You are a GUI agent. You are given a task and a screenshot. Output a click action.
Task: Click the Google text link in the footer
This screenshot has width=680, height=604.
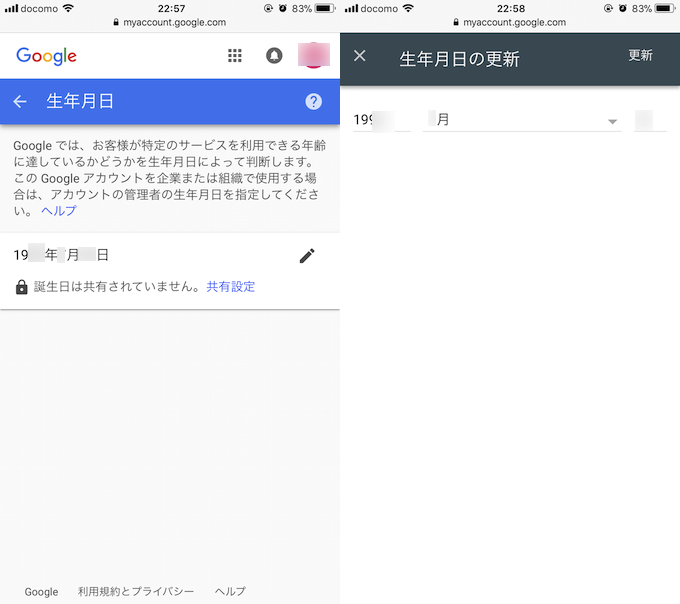pos(41,592)
